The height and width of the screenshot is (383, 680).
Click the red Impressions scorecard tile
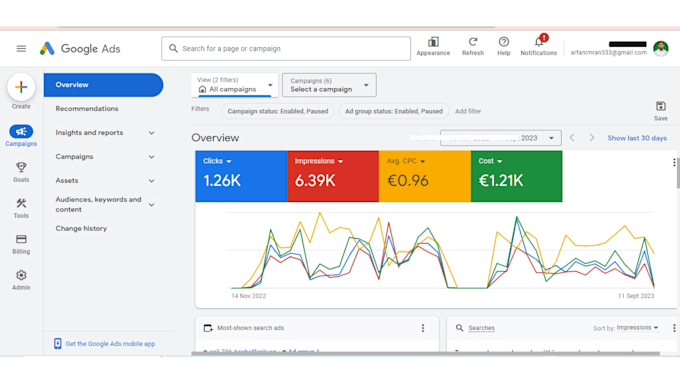333,176
